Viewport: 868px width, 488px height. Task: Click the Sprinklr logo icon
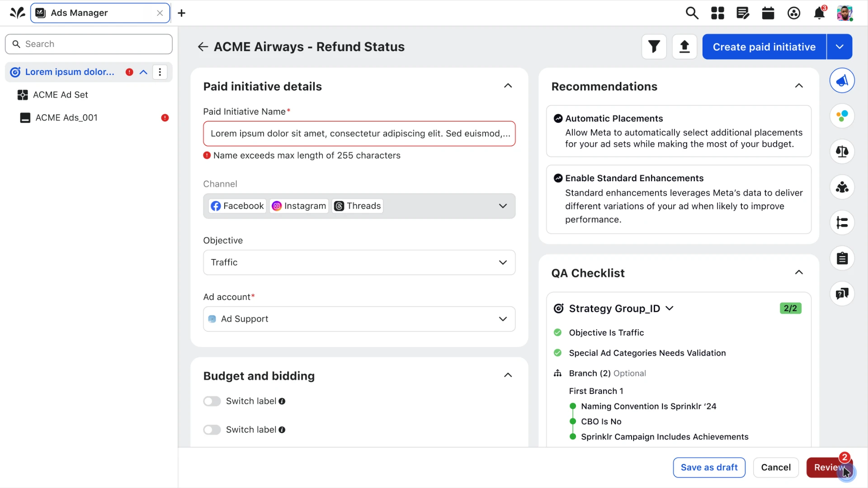click(17, 13)
